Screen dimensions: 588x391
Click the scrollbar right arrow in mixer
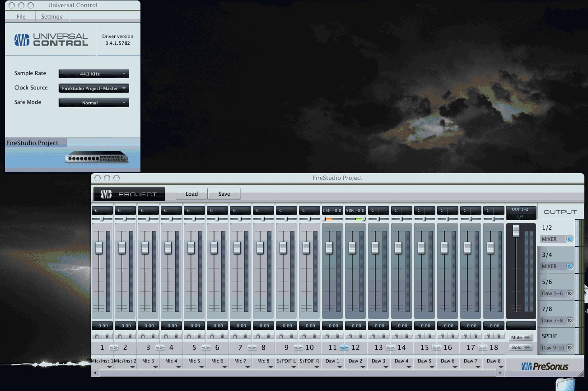click(500, 373)
